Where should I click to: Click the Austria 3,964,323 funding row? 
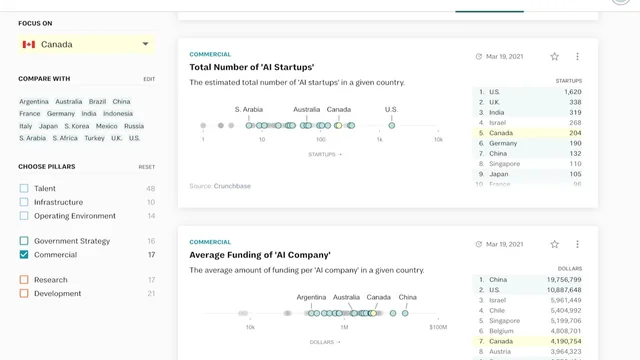pyautogui.click(x=528, y=351)
